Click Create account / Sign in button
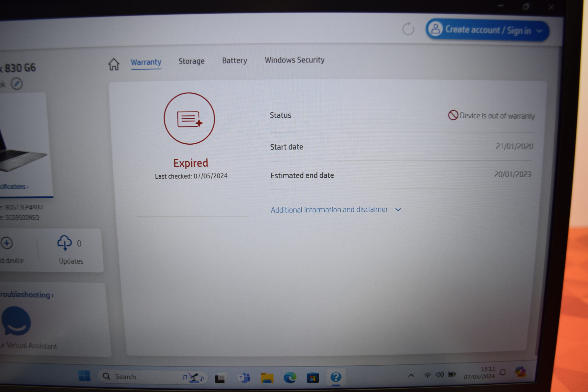The height and width of the screenshot is (392, 588). point(487,30)
